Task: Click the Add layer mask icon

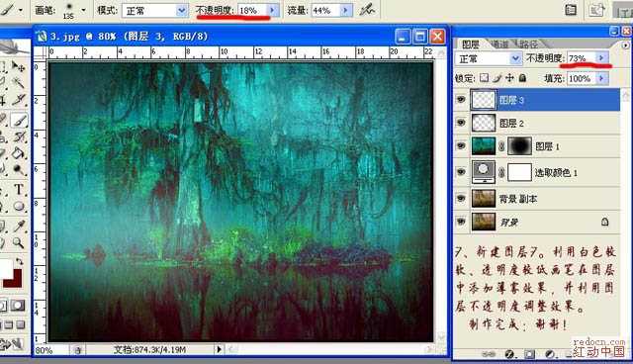Action: pos(529,354)
